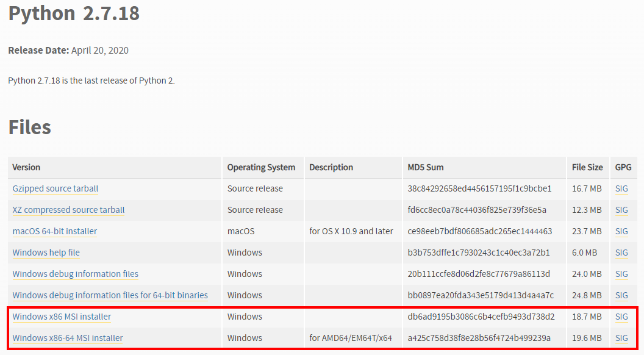Select the Python 2.7.18 page heading

[x=74, y=13]
